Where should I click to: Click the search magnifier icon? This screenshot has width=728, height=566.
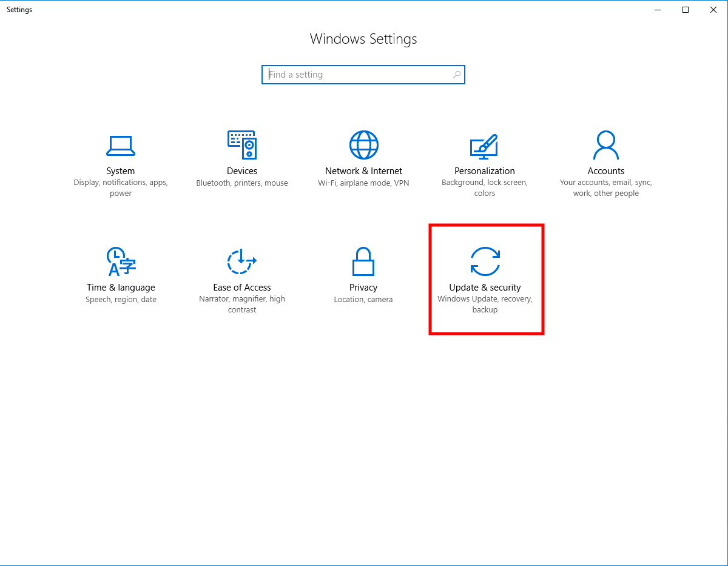[x=456, y=75]
